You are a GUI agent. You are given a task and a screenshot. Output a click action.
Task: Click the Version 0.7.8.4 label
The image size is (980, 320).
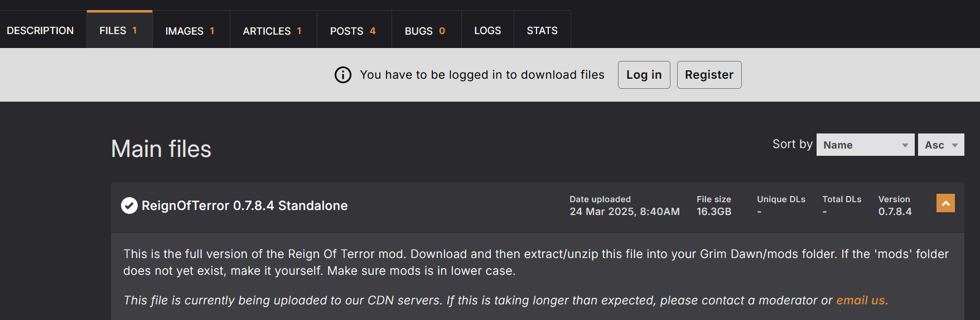click(x=895, y=212)
